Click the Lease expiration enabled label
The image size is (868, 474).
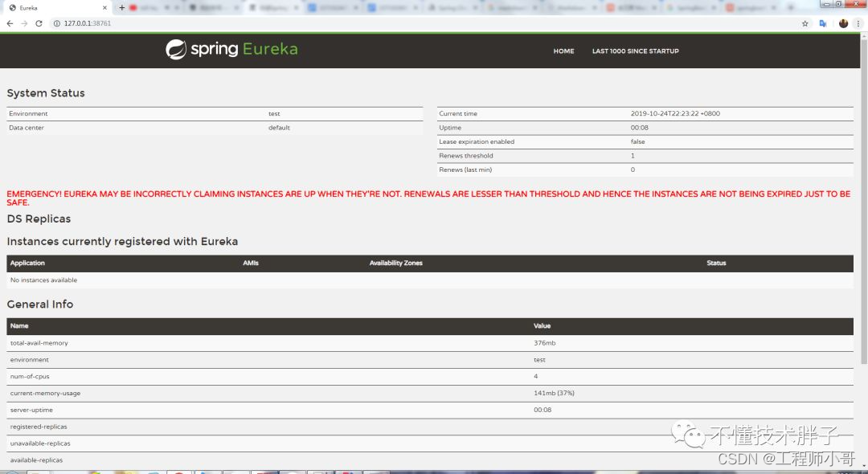click(477, 141)
